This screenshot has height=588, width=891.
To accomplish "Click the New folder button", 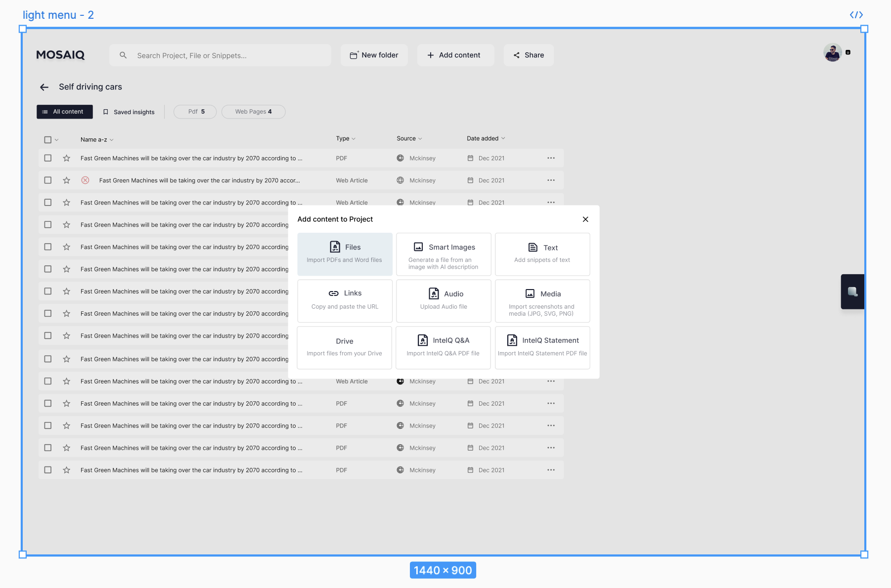I will [x=374, y=55].
